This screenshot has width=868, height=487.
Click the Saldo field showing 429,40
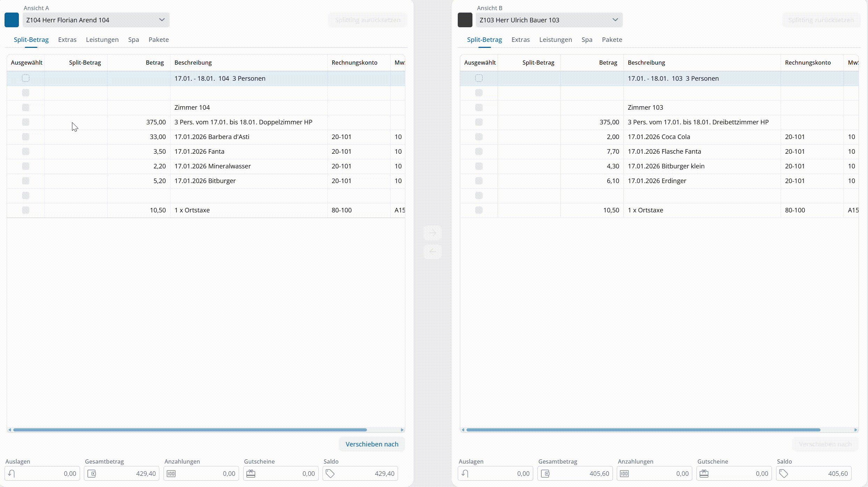(363, 474)
